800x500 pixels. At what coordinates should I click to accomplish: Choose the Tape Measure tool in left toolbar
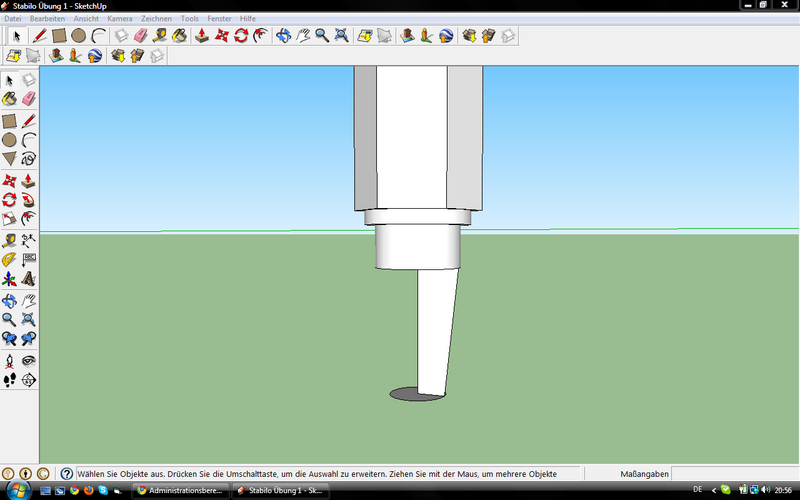pos(9,240)
